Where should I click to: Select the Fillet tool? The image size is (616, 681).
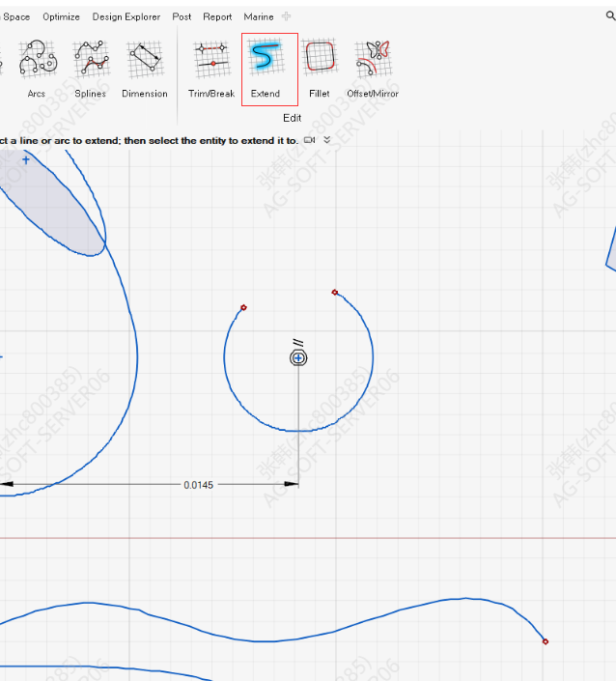coord(320,60)
